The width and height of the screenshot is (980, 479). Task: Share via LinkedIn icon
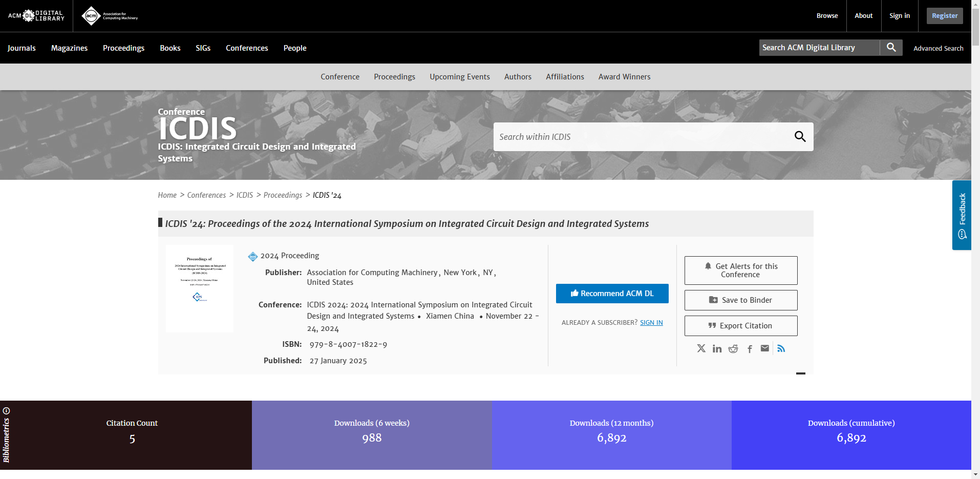coord(717,348)
